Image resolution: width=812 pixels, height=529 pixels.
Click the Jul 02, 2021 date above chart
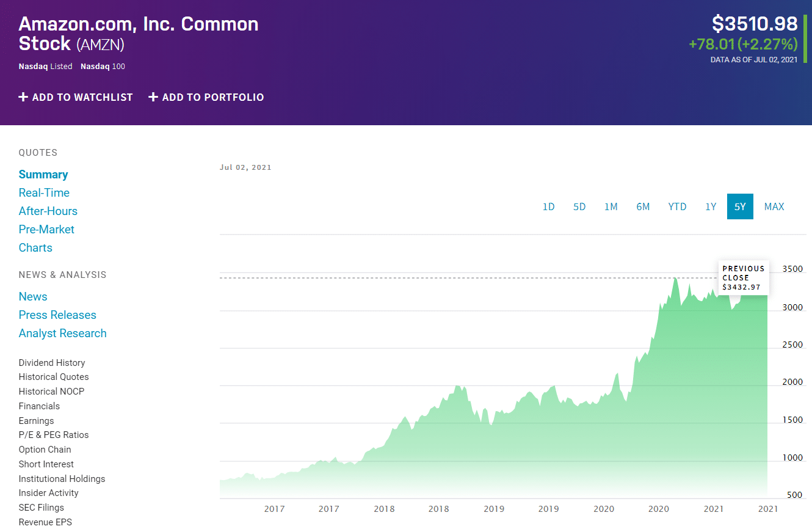(x=245, y=167)
